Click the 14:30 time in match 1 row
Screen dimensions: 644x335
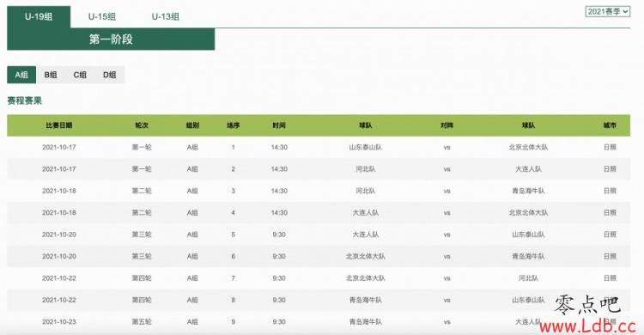click(279, 147)
